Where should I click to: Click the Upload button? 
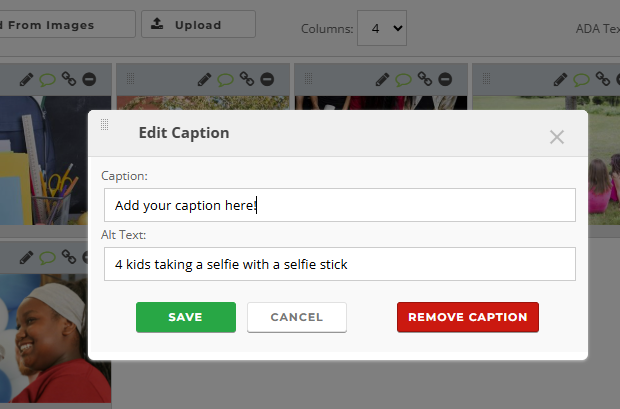click(198, 25)
